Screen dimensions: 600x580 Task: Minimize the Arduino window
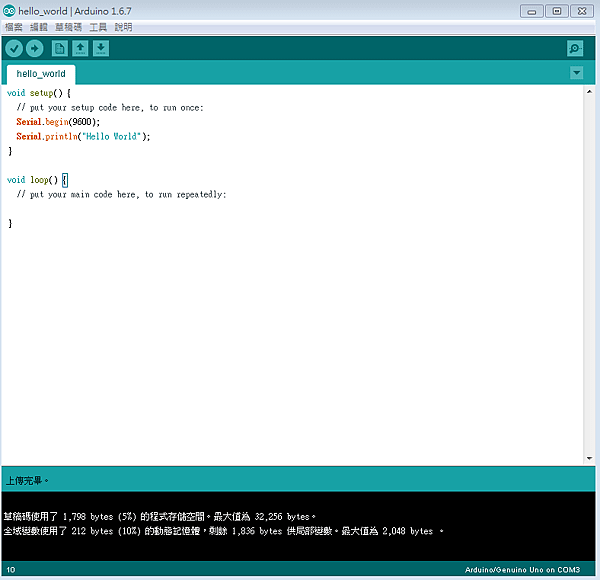[x=532, y=11]
